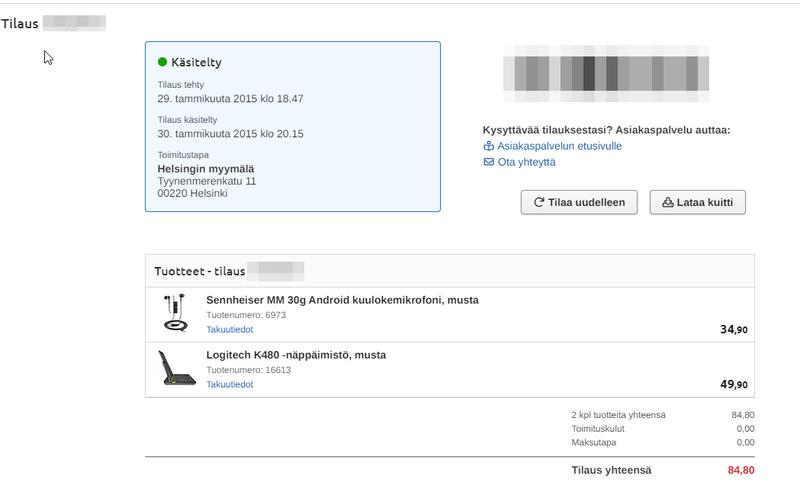The height and width of the screenshot is (495, 800).
Task: Click the Helsingin myymälä store name
Action: pos(206,169)
